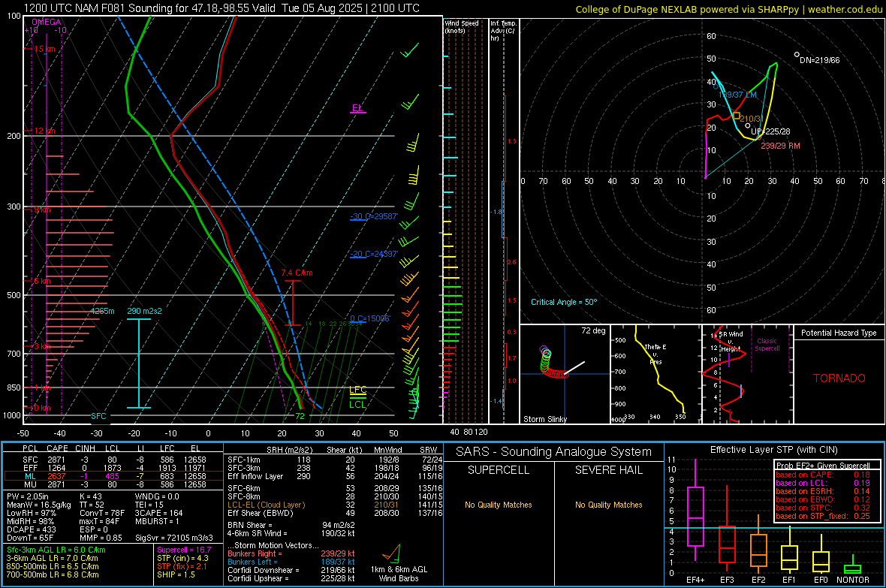This screenshot has height=588, width=886.
Task: Click the 'Potential Hazard Type' header
Action: pos(839,333)
